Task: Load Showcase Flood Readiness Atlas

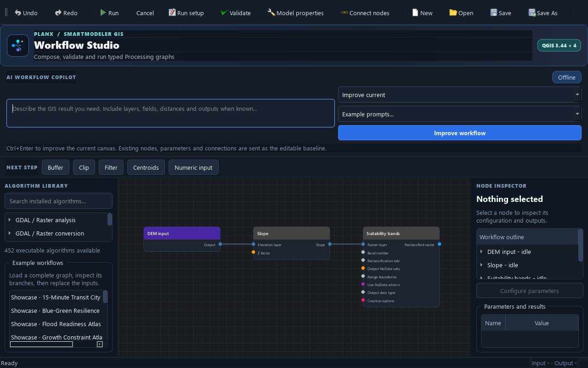Action: point(56,324)
